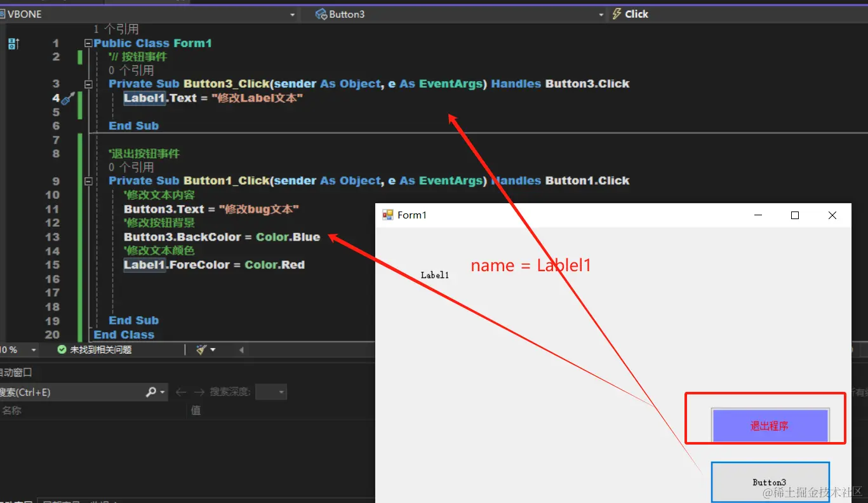Minimize the Form1 window

pos(758,215)
